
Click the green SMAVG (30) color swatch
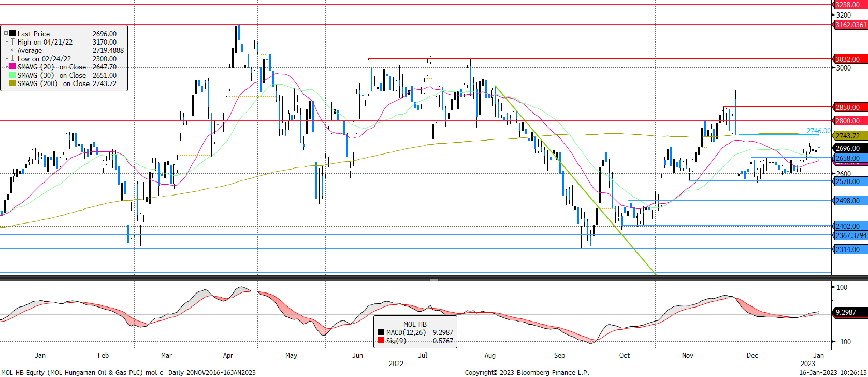12,75
